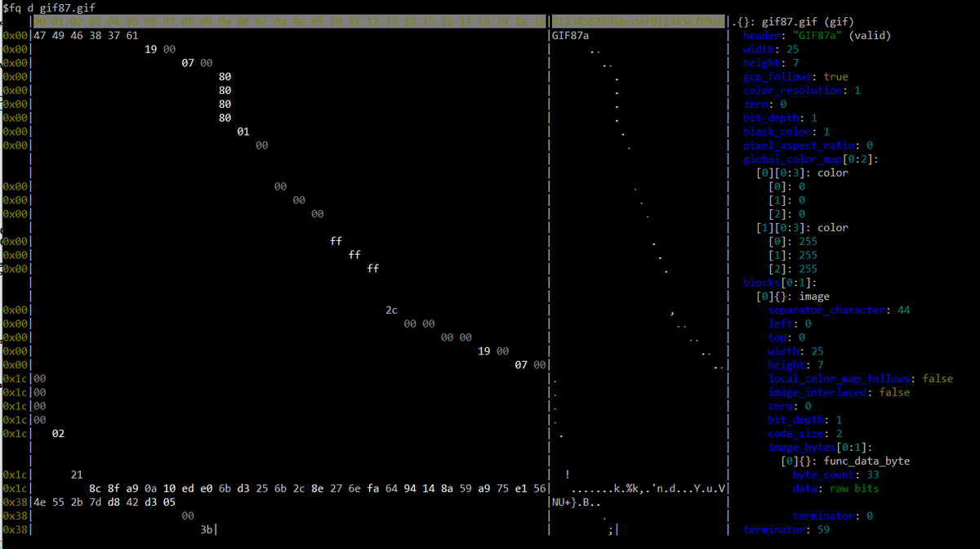Click the 'image_bytes[0:1]:' line
Screen dimensions: 980x549
pyautogui.click(x=820, y=448)
